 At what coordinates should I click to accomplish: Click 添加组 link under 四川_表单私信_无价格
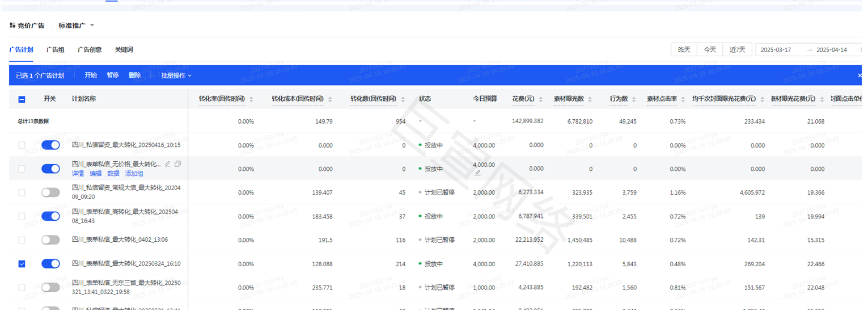(134, 174)
